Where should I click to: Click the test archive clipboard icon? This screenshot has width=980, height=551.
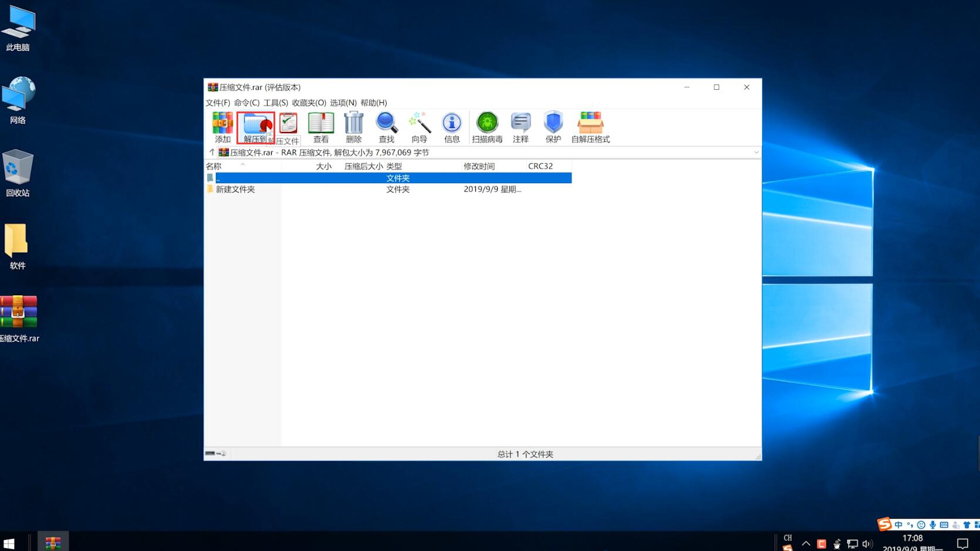pyautogui.click(x=288, y=123)
